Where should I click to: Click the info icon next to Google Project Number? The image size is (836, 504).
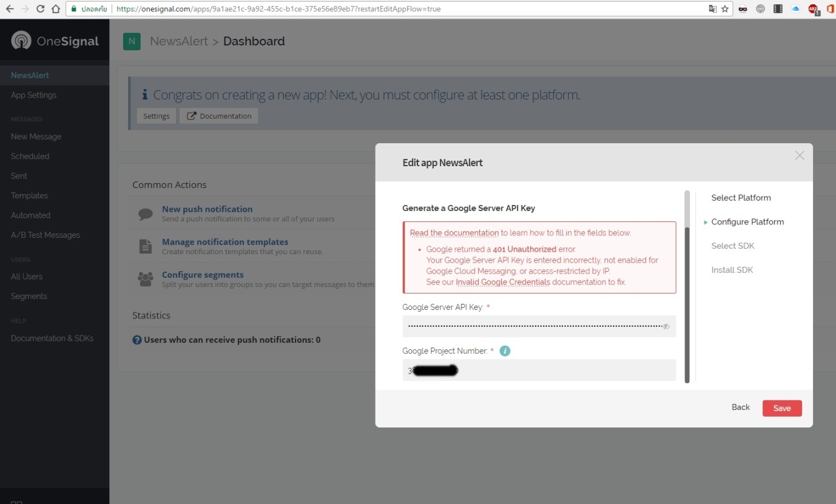click(505, 351)
